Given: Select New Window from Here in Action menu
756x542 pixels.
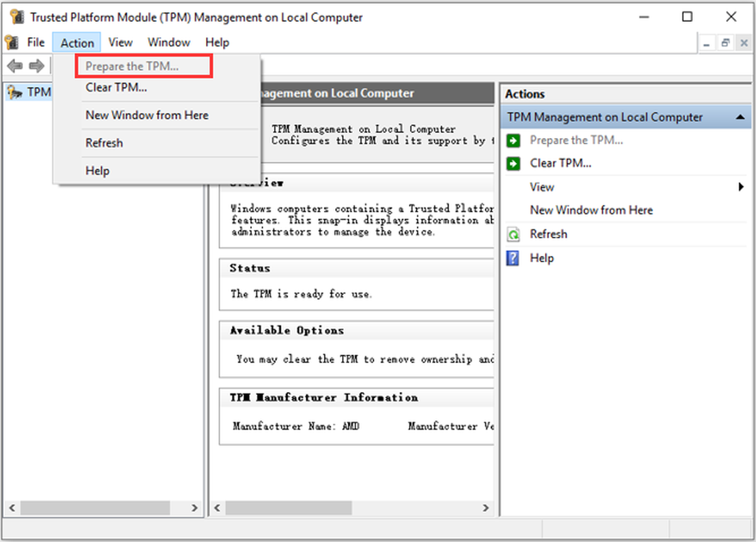Looking at the screenshot, I should (147, 115).
